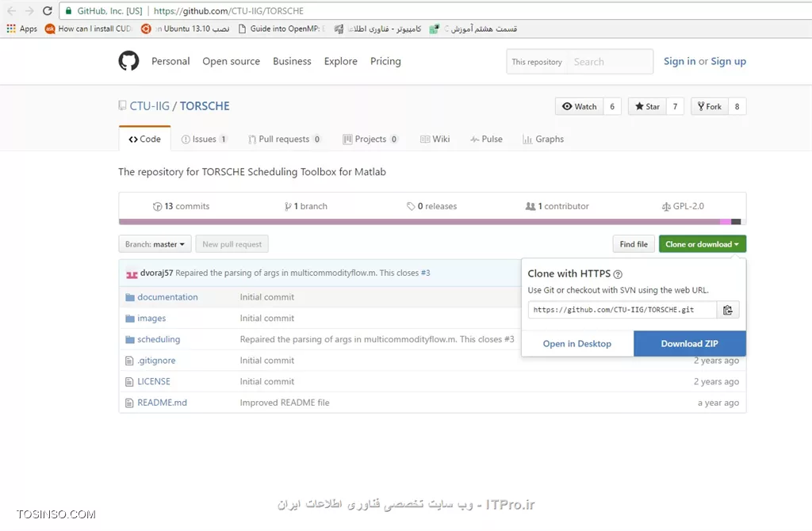812x531 pixels.
Task: Open the stargazers count 7
Action: [675, 107]
